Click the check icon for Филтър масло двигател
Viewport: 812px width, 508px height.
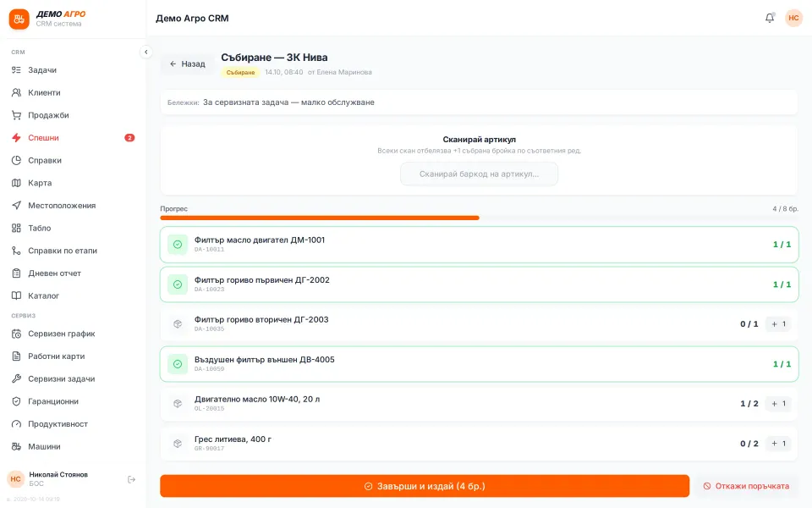pyautogui.click(x=178, y=244)
